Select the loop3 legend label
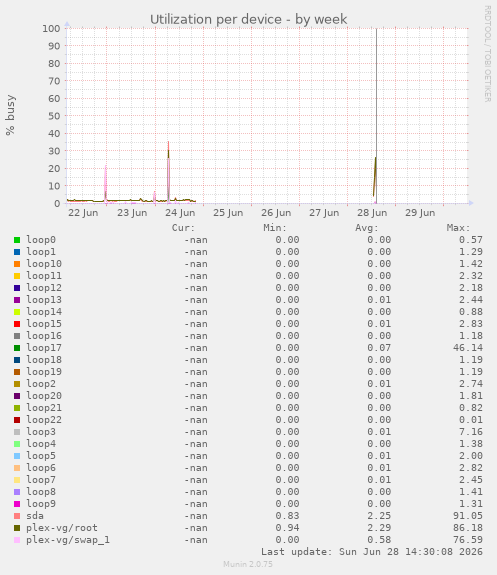 click(x=41, y=432)
